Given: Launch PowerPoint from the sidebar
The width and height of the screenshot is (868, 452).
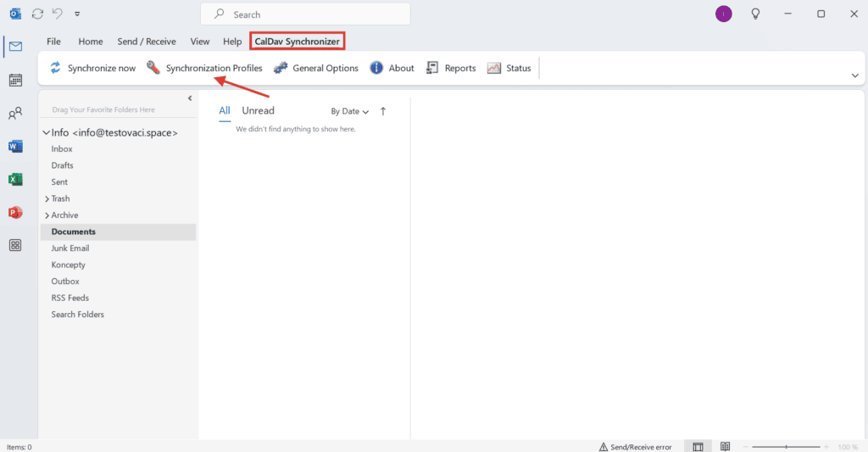Looking at the screenshot, I should [15, 213].
